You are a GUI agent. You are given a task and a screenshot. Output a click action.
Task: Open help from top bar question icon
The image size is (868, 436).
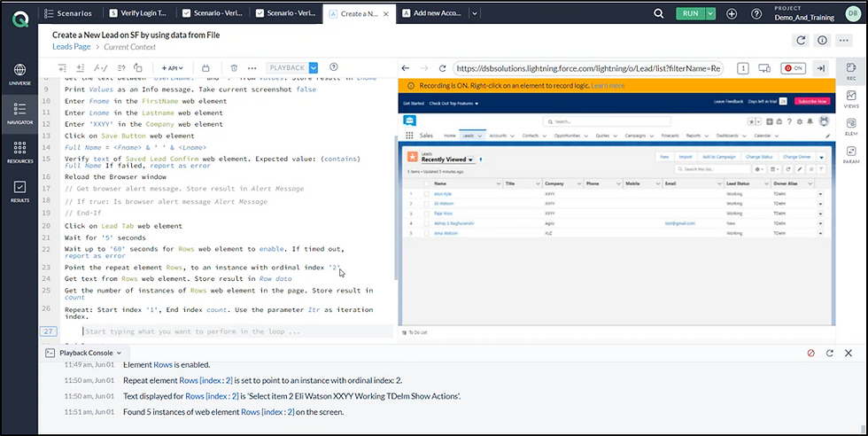[x=756, y=14]
